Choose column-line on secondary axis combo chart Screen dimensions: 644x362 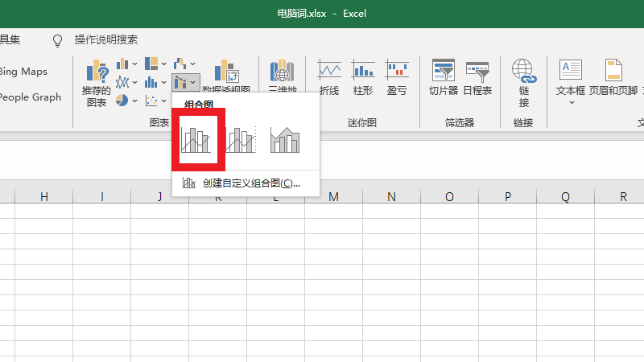pyautogui.click(x=241, y=140)
